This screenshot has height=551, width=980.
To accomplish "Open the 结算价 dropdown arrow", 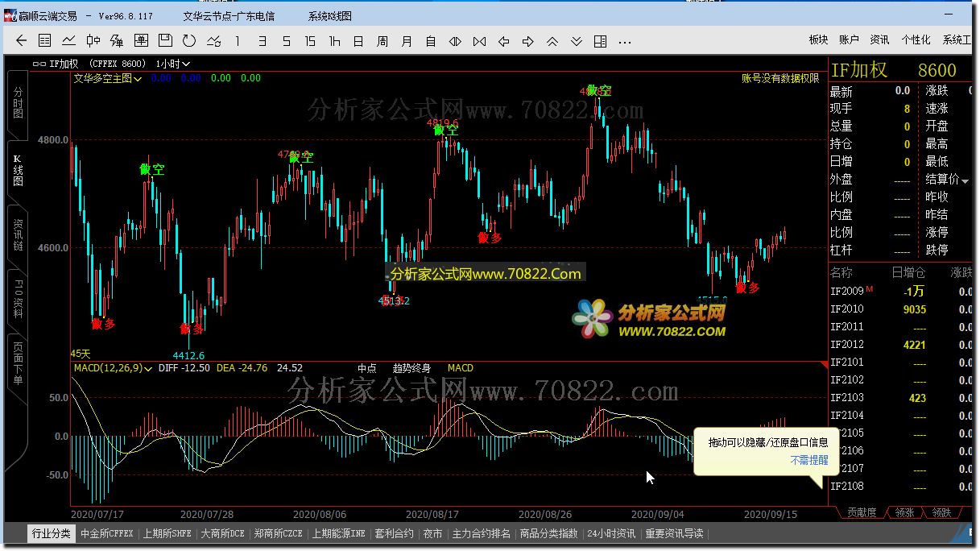I will (966, 180).
